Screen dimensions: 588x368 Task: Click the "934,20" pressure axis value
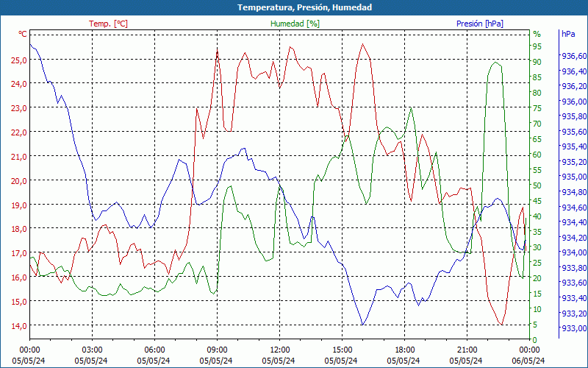click(574, 237)
